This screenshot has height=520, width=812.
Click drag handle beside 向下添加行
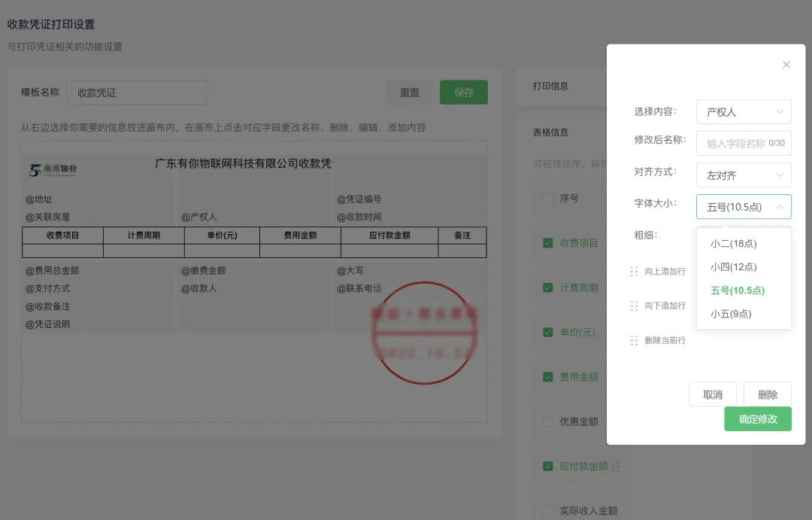634,306
